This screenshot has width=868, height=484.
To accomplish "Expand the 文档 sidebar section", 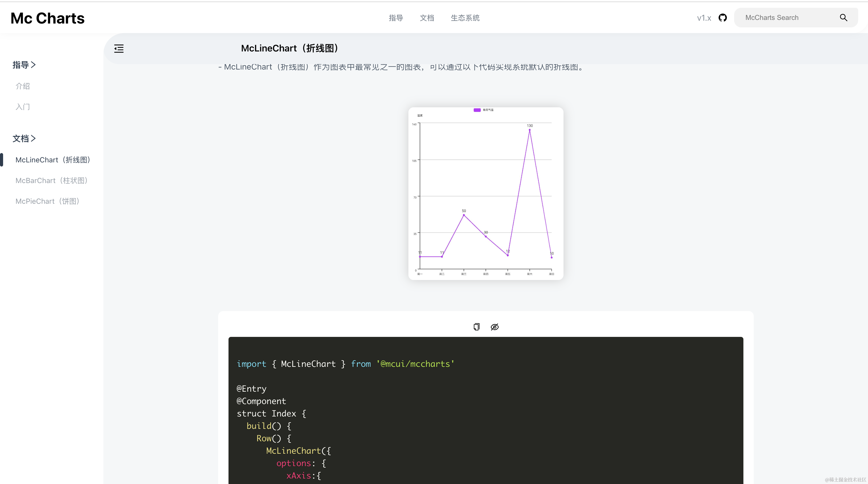I will [x=24, y=139].
